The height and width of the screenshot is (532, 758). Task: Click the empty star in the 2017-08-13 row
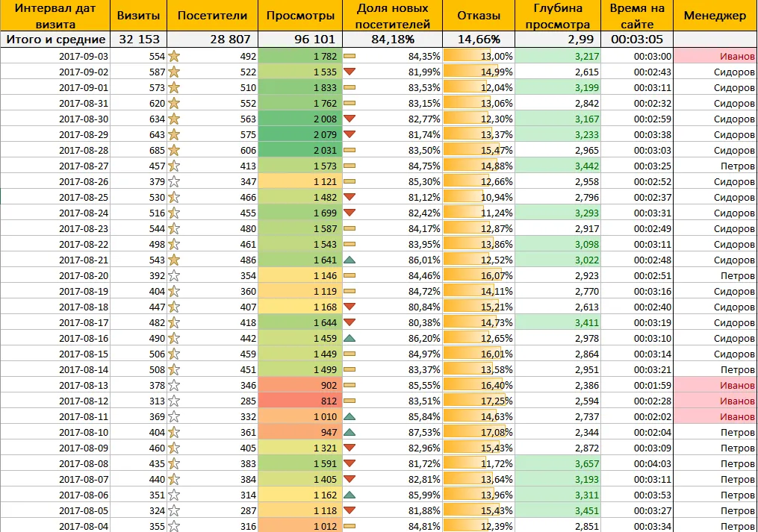174,386
